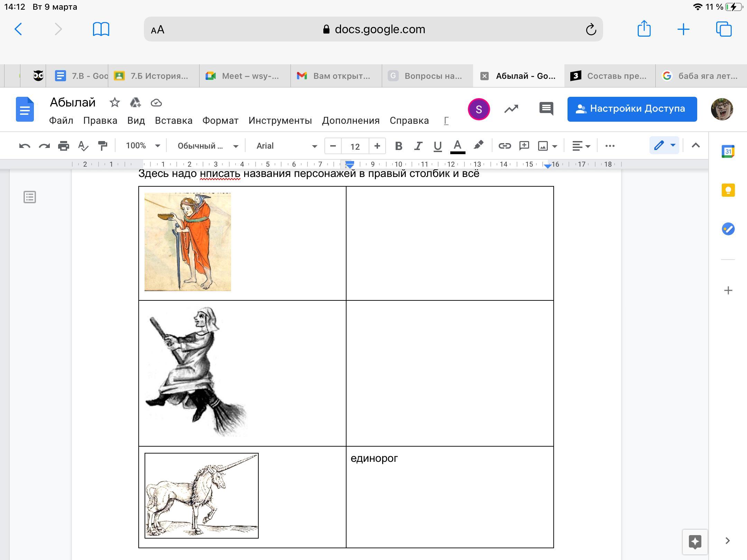
Task: Toggle Italic formatting
Action: click(418, 146)
